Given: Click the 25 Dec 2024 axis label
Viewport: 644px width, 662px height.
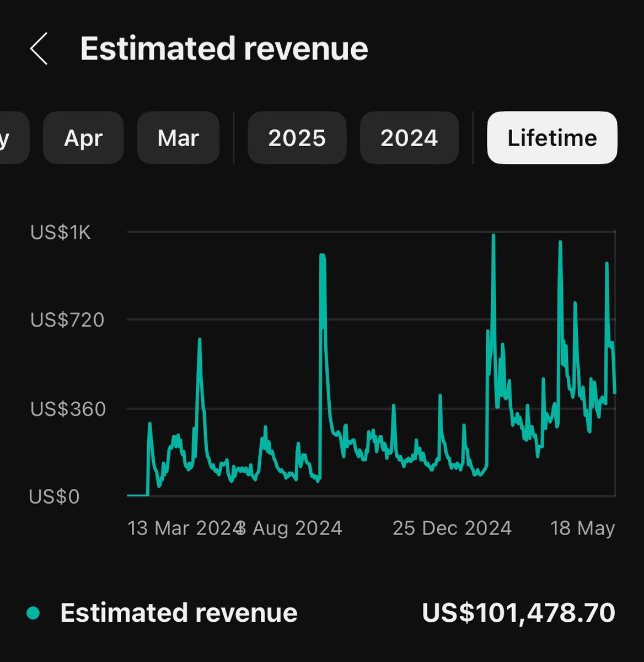Looking at the screenshot, I should 451,528.
